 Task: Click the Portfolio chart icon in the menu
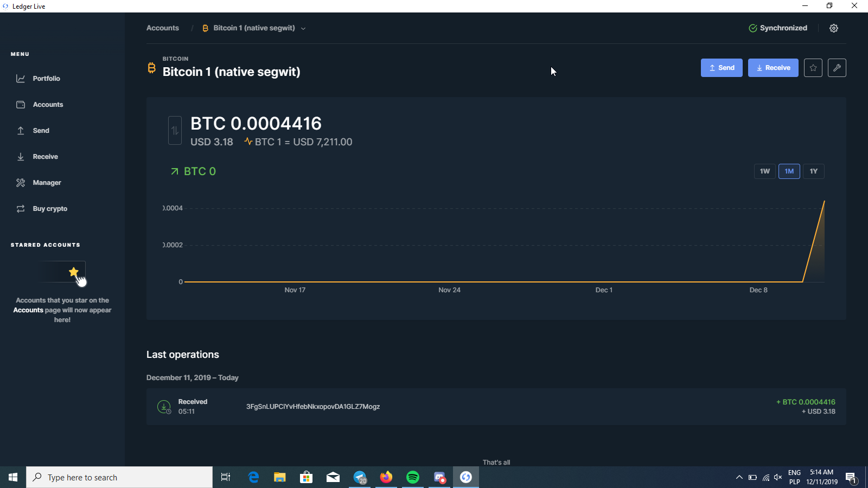[21, 79]
